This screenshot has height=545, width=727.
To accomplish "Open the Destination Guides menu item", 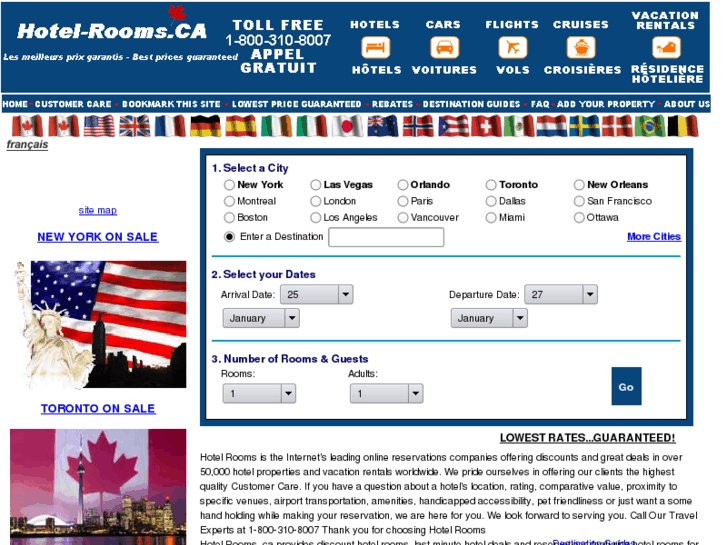I will 471,104.
